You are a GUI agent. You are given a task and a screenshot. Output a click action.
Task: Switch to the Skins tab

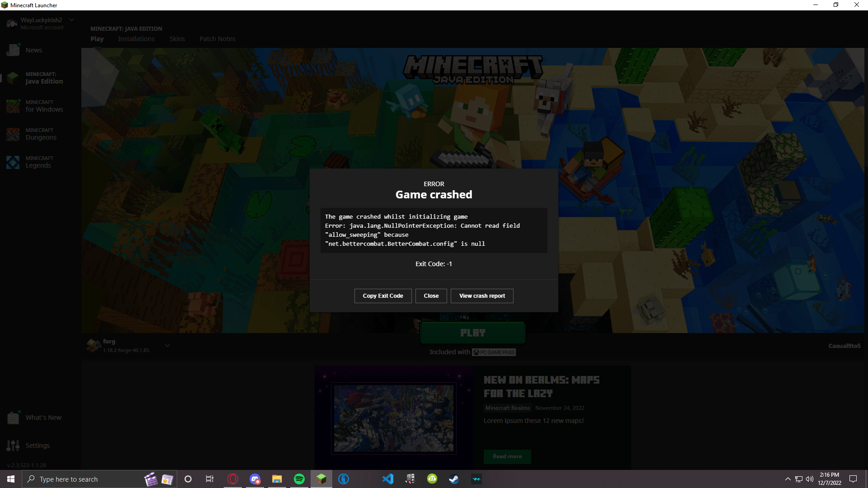[177, 39]
